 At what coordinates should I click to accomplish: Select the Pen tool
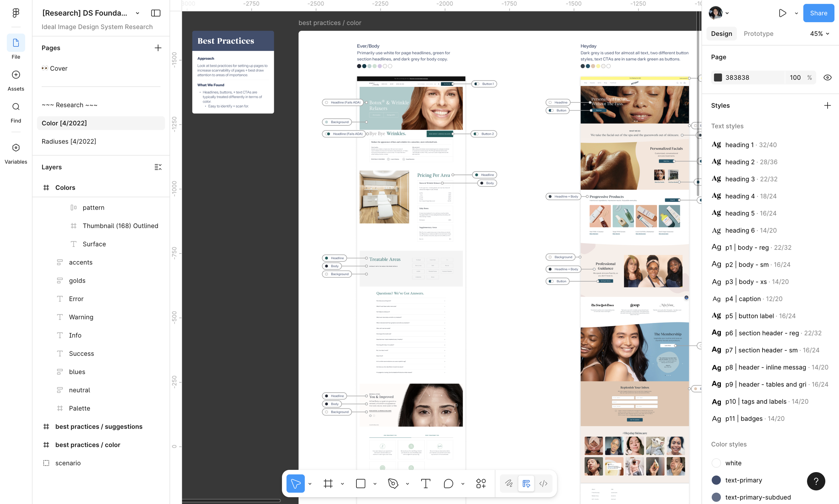393,483
